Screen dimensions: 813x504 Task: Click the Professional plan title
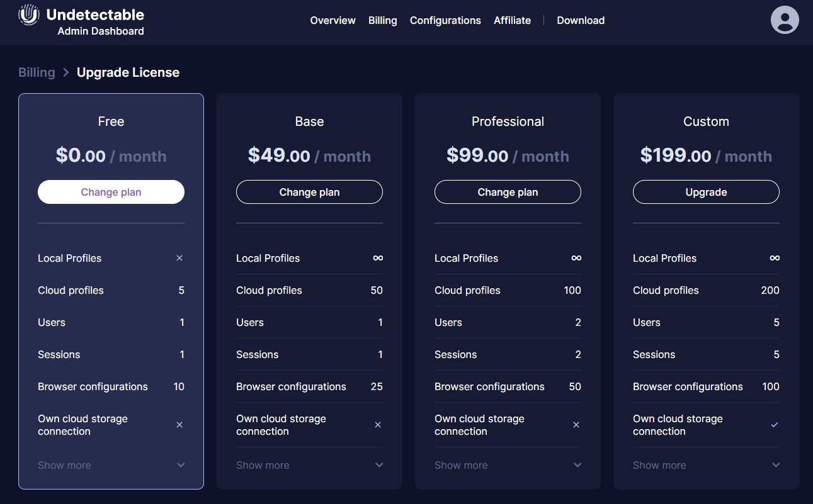coord(508,121)
